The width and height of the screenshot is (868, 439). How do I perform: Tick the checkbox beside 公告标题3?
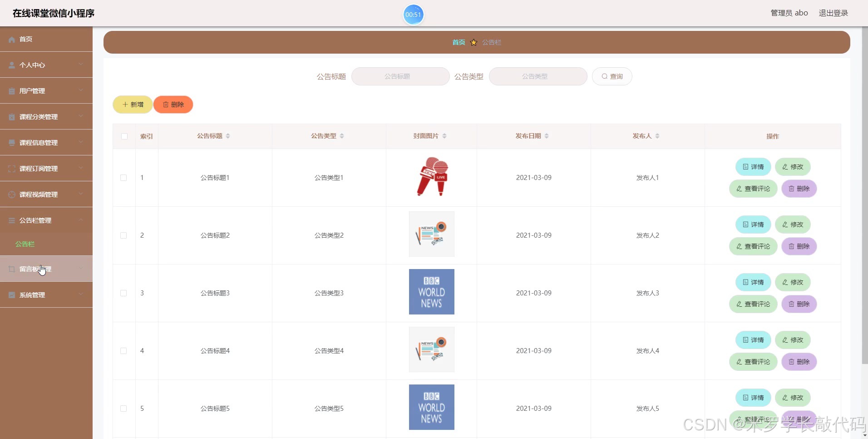click(x=123, y=293)
